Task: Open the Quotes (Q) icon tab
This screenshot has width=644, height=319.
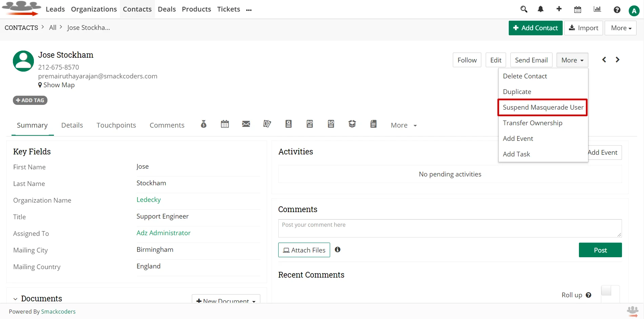Action: [x=288, y=124]
